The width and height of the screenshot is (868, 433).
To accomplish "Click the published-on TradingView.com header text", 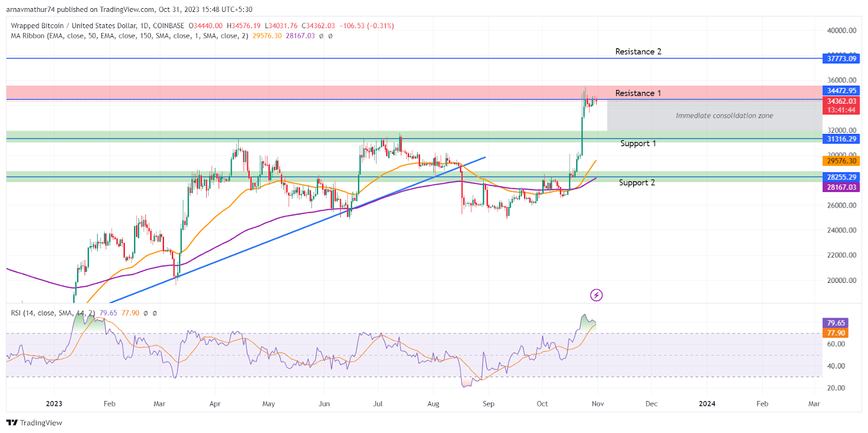I will point(129,9).
